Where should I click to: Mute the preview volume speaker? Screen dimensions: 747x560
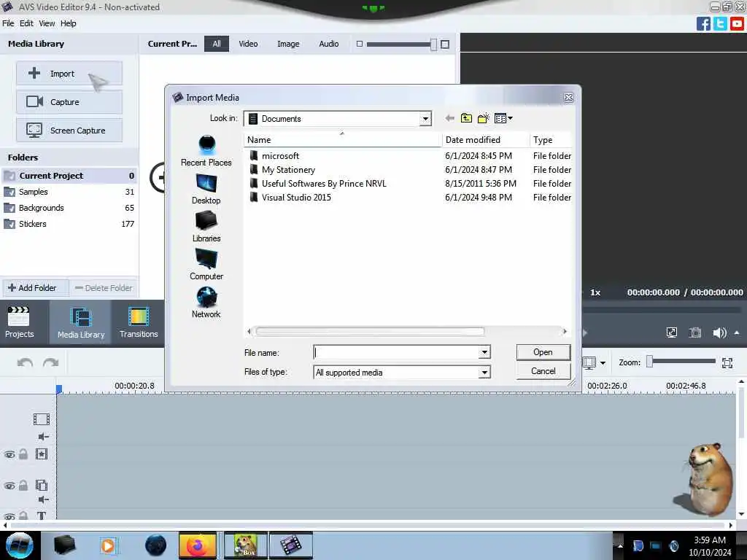coord(719,332)
